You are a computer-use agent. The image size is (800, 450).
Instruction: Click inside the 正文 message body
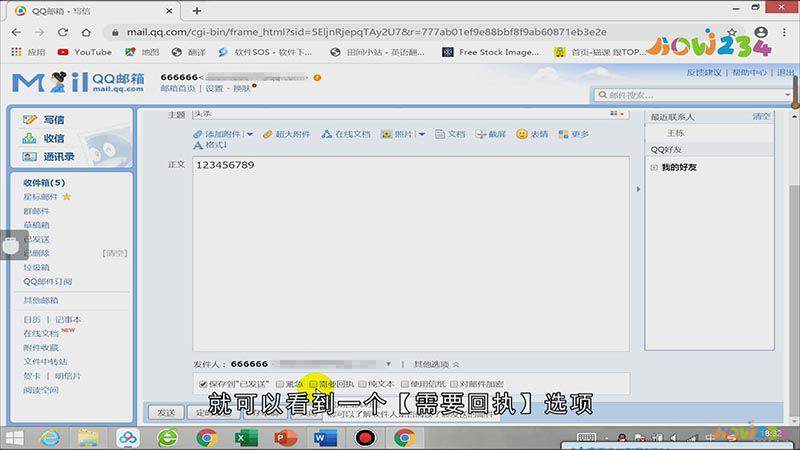[x=411, y=254]
